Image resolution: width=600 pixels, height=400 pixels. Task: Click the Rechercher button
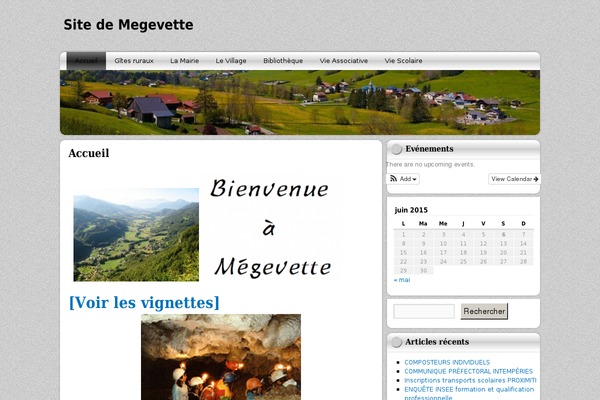[x=484, y=311]
